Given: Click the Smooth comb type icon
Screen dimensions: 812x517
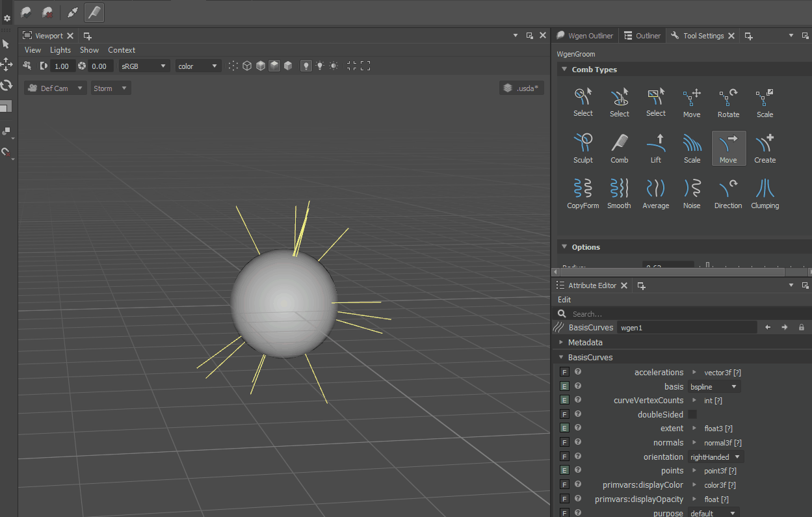Looking at the screenshot, I should pyautogui.click(x=620, y=194).
